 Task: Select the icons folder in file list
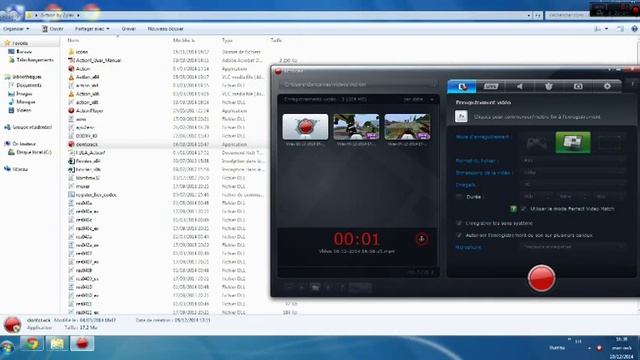coord(78,52)
